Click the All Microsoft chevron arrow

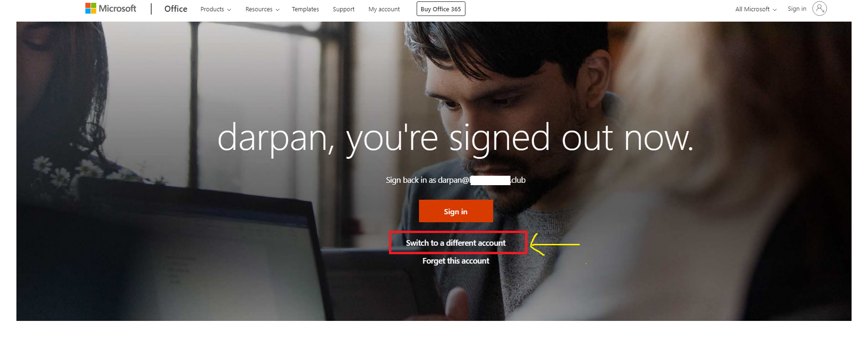coord(775,9)
